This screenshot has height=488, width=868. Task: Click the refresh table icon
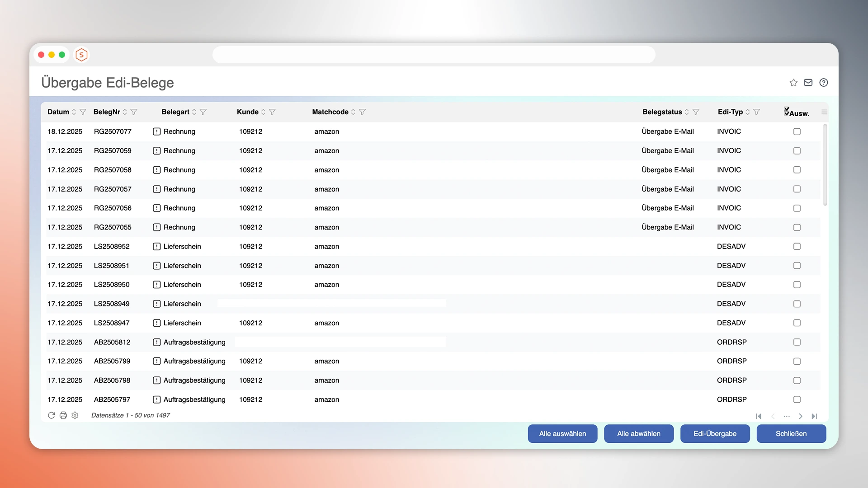coord(52,415)
